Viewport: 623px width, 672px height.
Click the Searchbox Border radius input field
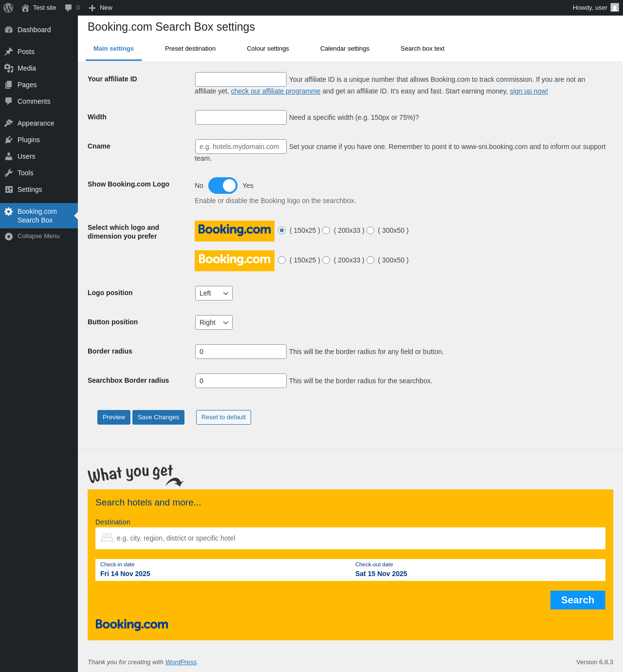coord(241,381)
